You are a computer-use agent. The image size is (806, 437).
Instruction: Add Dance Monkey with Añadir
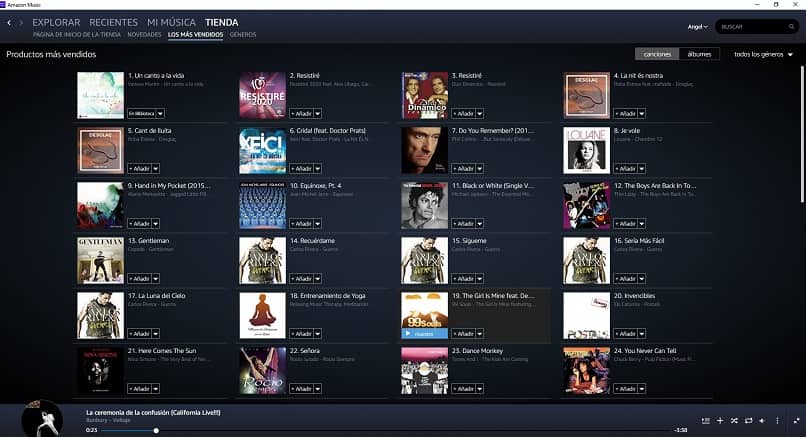[x=464, y=389]
